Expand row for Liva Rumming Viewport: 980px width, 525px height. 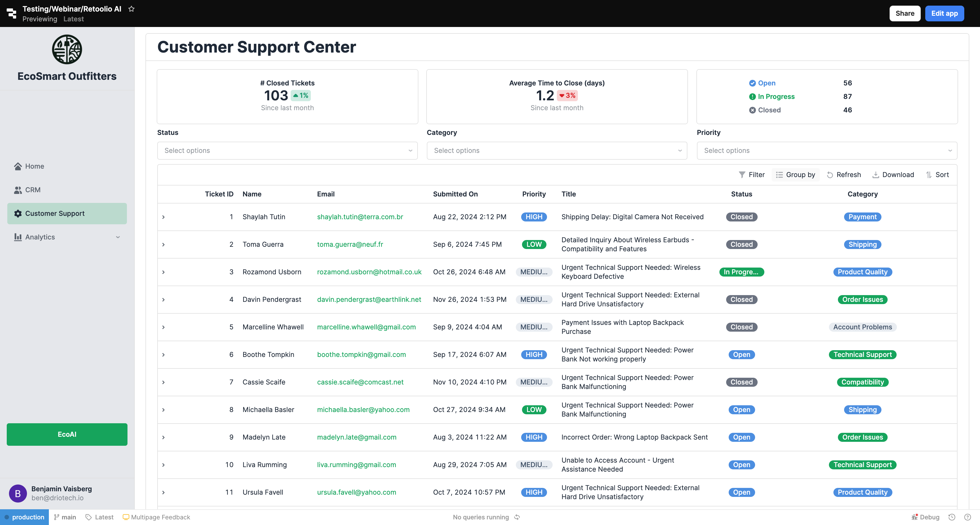pos(164,465)
